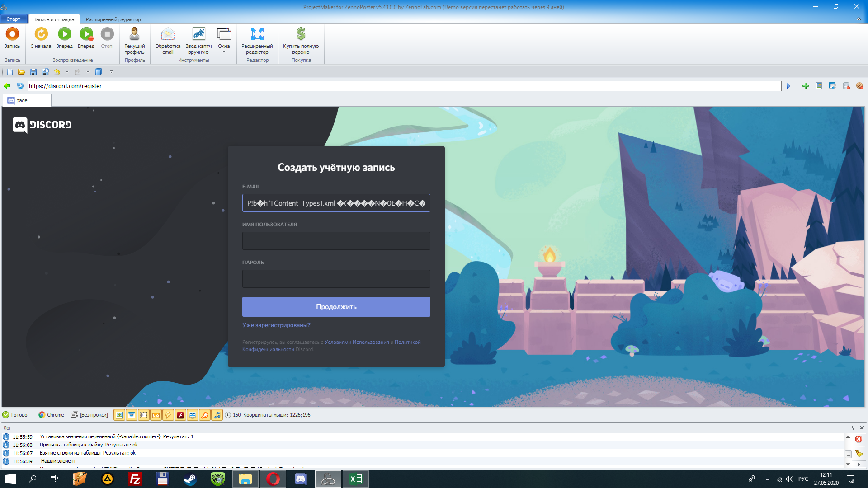This screenshot has width=868, height=488.
Task: Follow the Уже зарегистрированы? link
Action: pyautogui.click(x=276, y=325)
